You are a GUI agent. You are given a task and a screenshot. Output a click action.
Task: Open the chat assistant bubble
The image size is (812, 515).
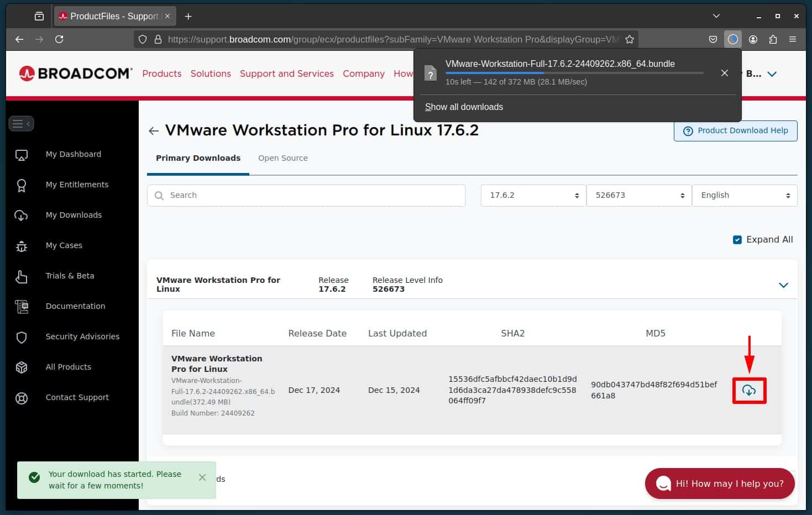719,484
